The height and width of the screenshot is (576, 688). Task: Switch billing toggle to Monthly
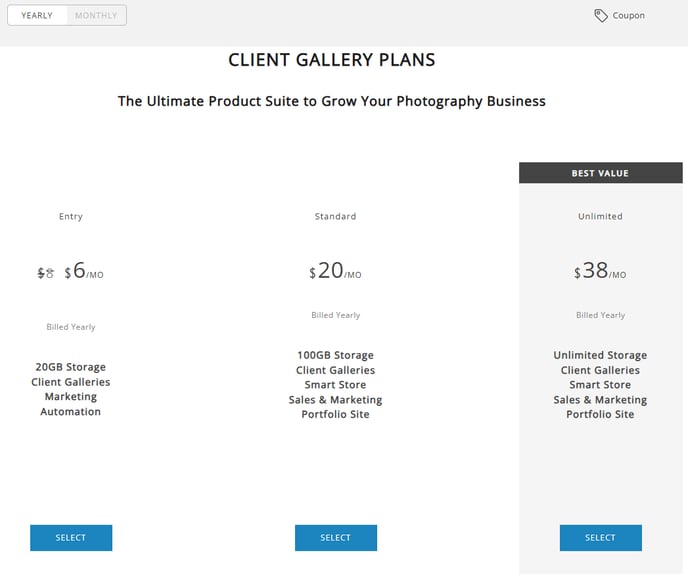(96, 15)
